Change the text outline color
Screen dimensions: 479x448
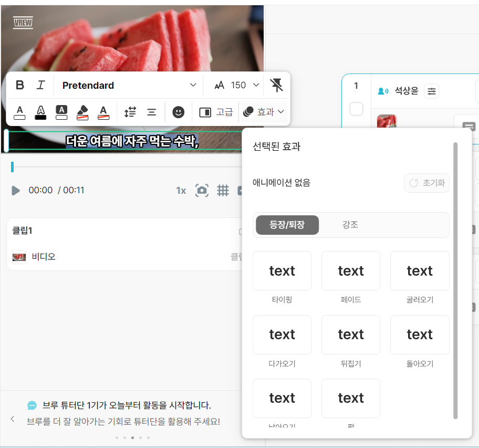[40, 112]
